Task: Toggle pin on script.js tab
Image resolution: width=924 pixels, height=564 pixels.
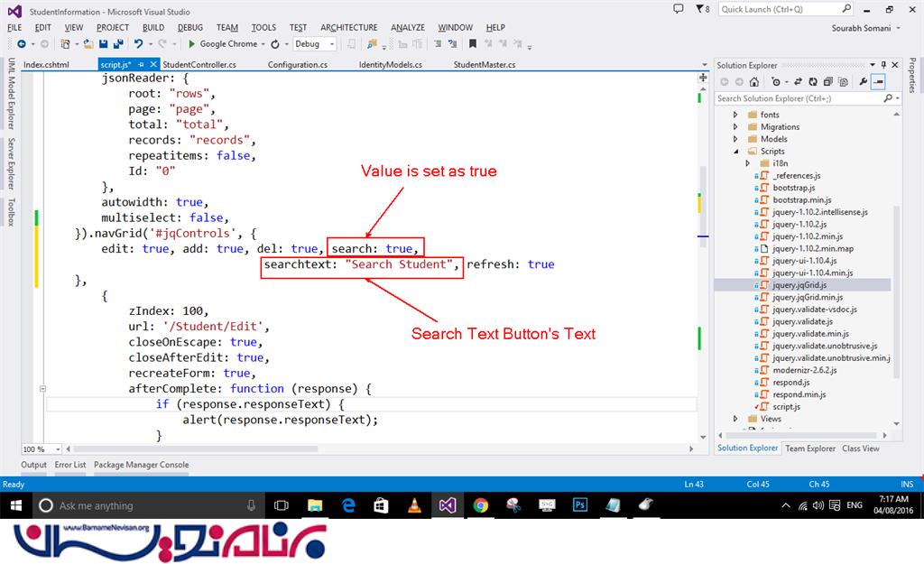Action: (x=142, y=65)
